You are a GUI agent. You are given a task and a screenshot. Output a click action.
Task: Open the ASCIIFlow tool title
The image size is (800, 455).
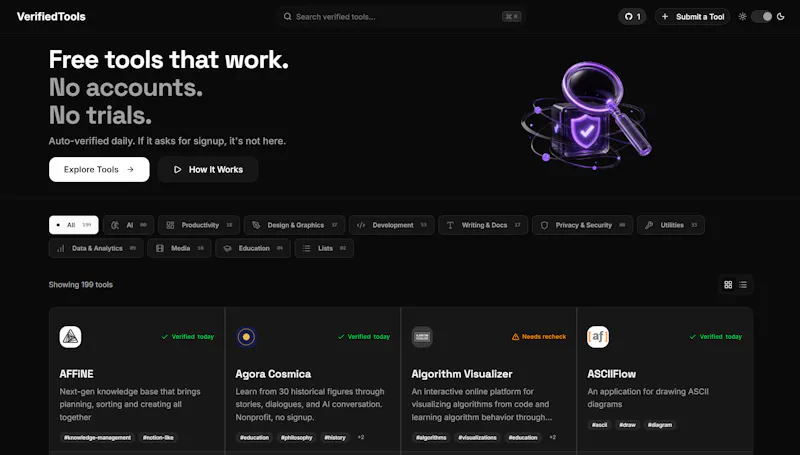(x=612, y=374)
